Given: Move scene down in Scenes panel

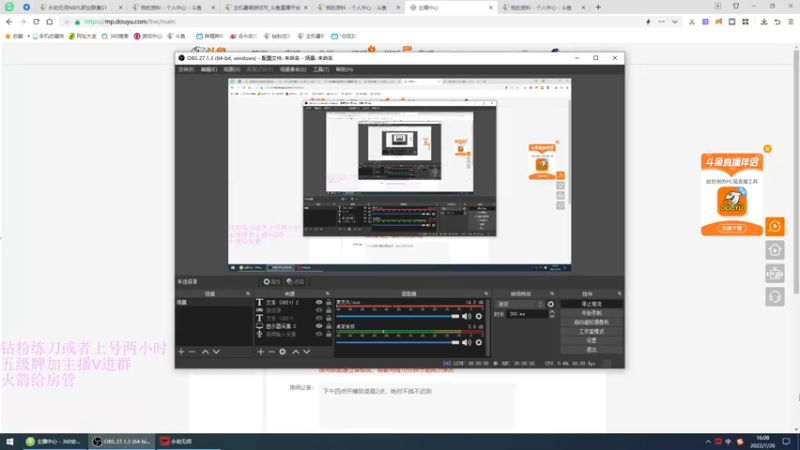Looking at the screenshot, I should click(x=216, y=352).
